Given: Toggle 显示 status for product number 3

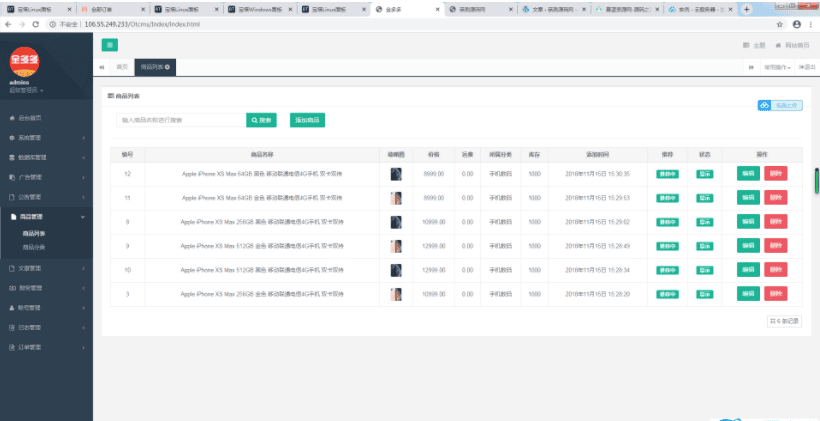Looking at the screenshot, I should tap(704, 294).
